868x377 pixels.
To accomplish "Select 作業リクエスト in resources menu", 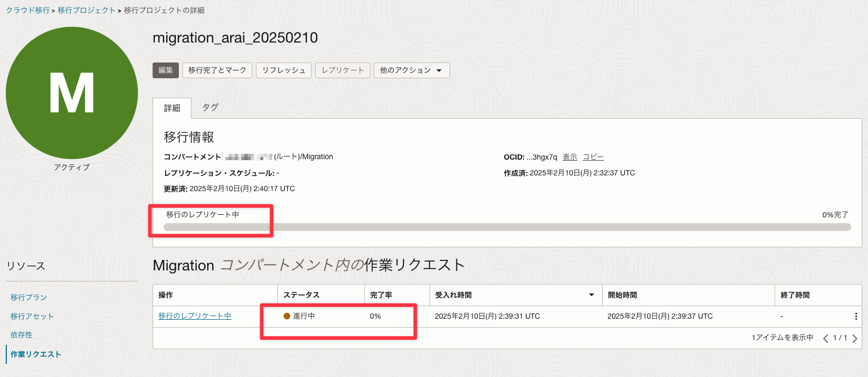I will point(36,354).
